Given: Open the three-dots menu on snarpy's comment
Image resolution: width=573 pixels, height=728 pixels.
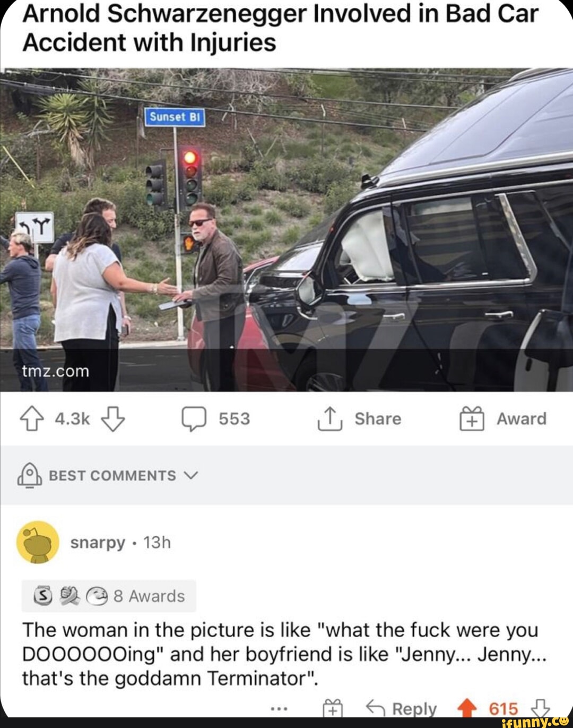Looking at the screenshot, I should (279, 708).
